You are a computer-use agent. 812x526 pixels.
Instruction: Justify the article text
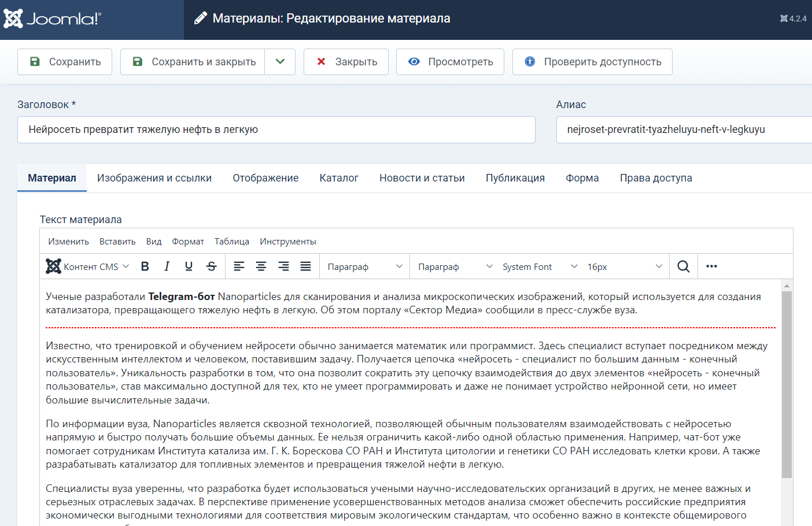305,266
